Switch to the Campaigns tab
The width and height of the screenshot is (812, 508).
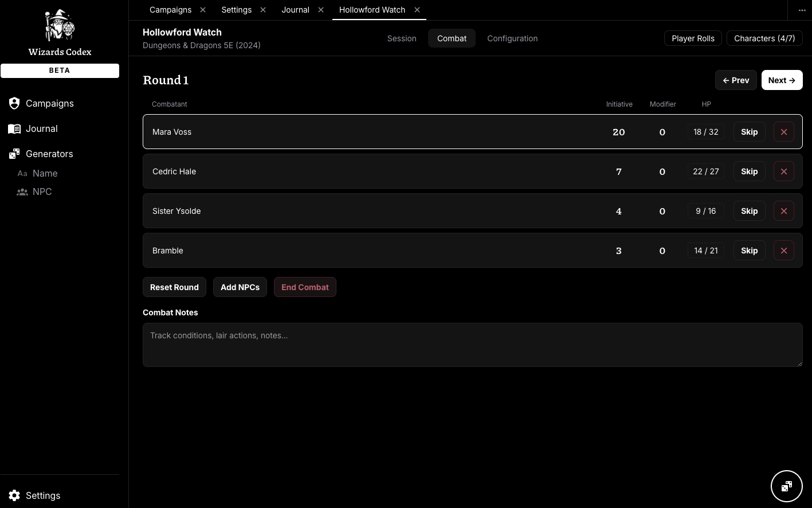point(170,10)
